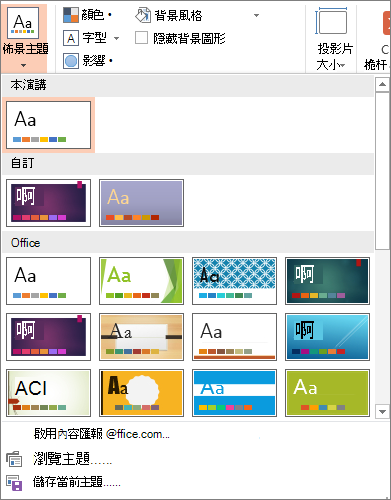Image resolution: width=391 pixels, height=500 pixels.
Task: Click the 儲存當前主題 save theme menu item
Action: click(77, 482)
